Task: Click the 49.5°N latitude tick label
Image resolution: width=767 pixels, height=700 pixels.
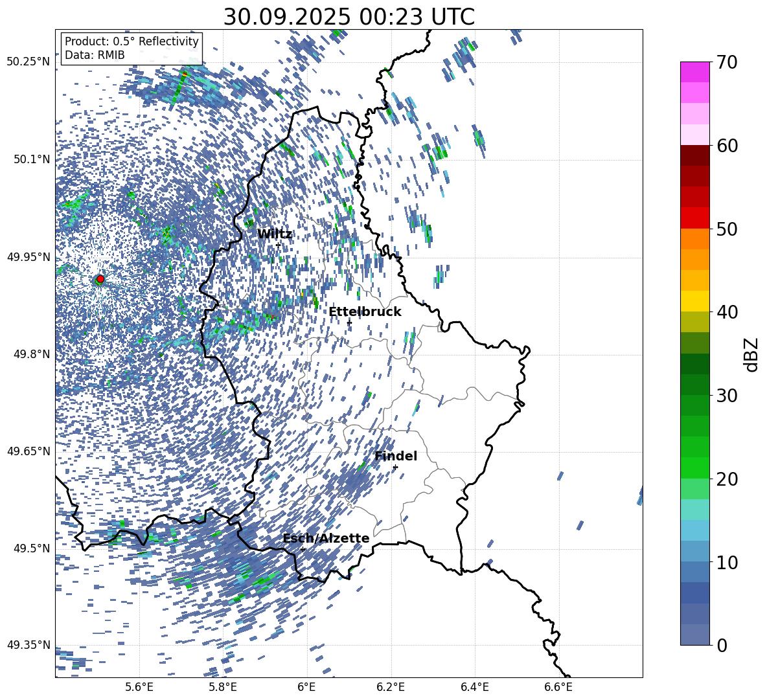Action: coord(32,548)
